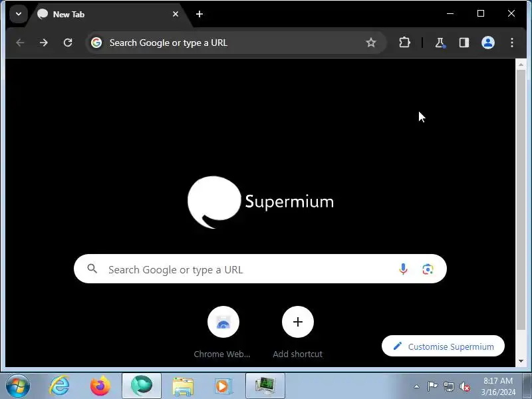
Task: Open a new tab with plus button
Action: (x=199, y=14)
